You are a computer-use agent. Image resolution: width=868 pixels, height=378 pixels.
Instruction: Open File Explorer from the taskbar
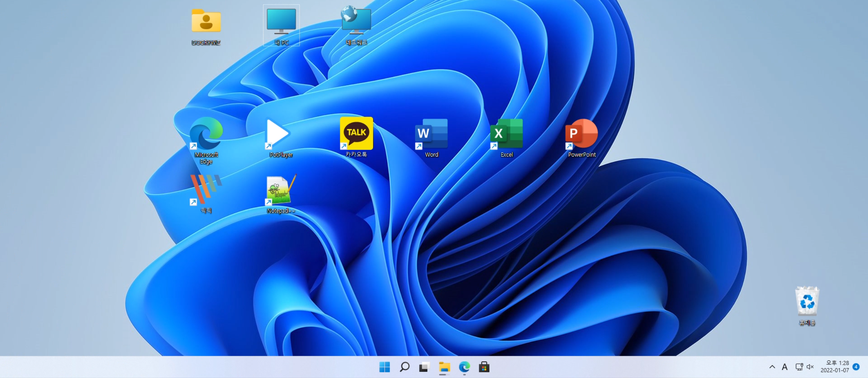point(444,367)
